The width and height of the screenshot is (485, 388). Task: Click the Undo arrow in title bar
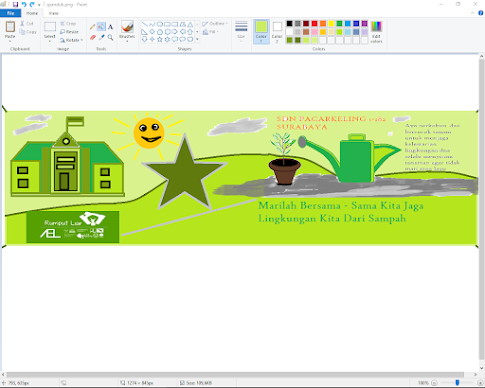click(24, 4)
